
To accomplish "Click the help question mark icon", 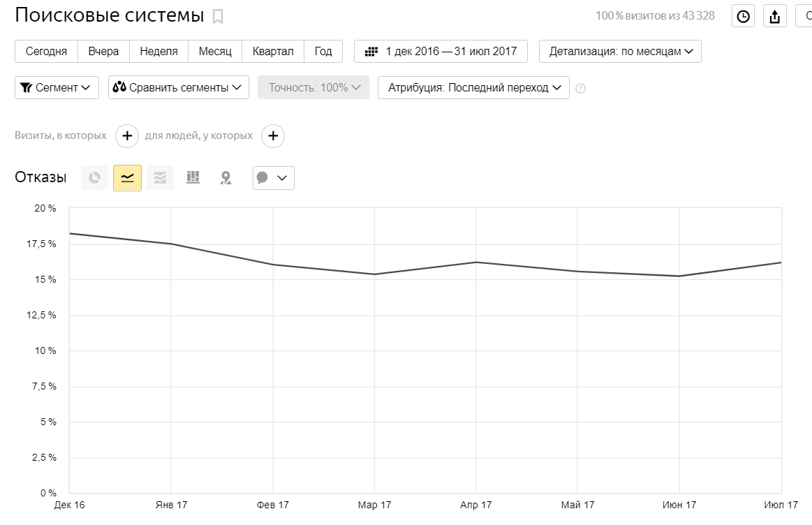I will pyautogui.click(x=580, y=88).
